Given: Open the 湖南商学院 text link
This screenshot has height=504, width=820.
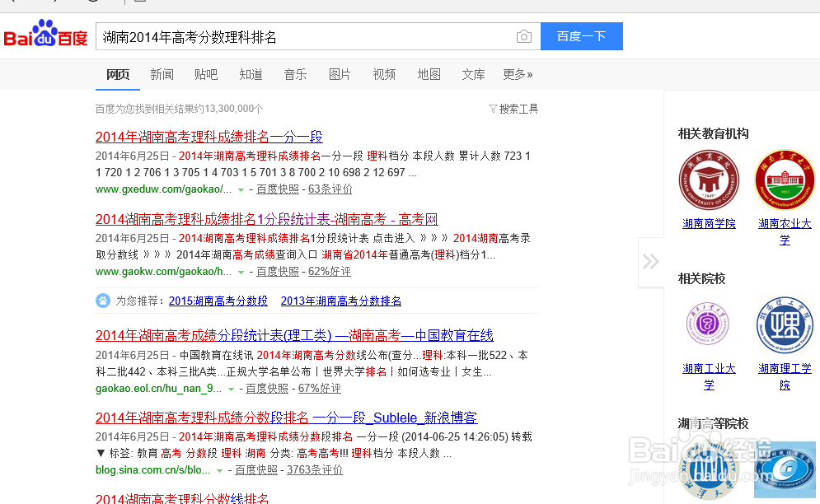Looking at the screenshot, I should coord(709,224).
